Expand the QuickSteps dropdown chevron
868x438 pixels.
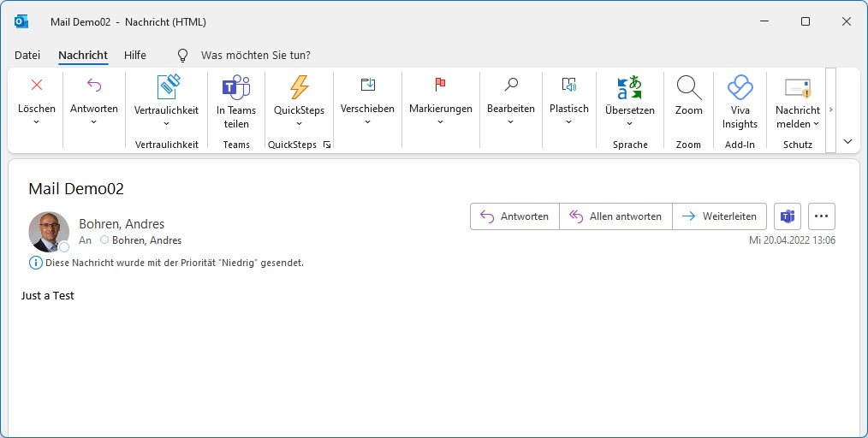tap(299, 123)
